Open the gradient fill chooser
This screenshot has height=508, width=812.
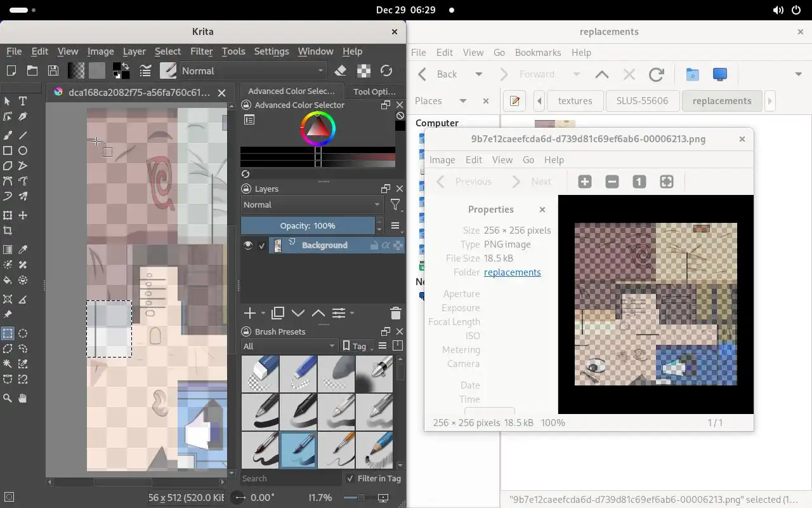tap(76, 70)
